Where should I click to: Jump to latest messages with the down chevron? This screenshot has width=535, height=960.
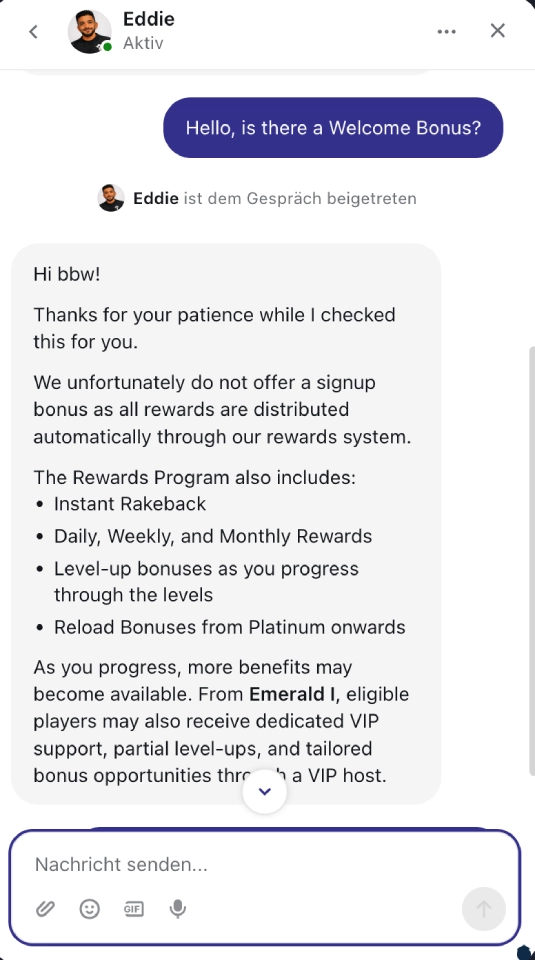coord(264,792)
